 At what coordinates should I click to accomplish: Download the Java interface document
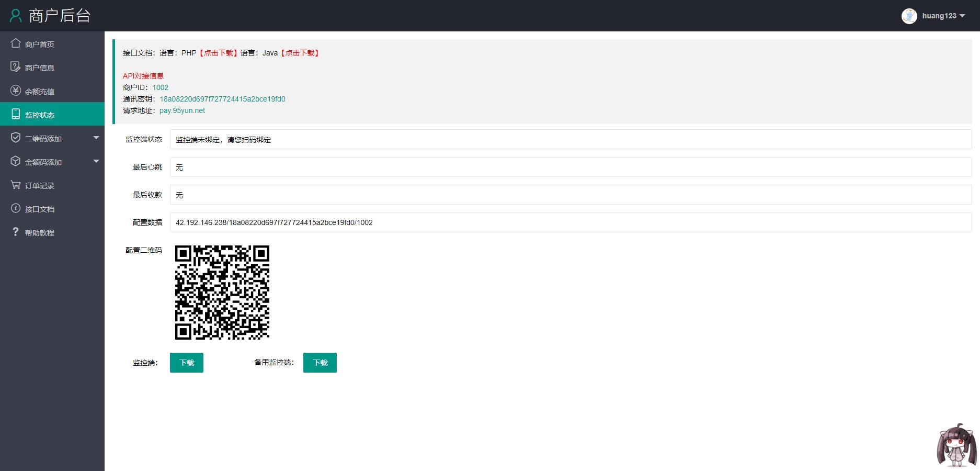[300, 53]
